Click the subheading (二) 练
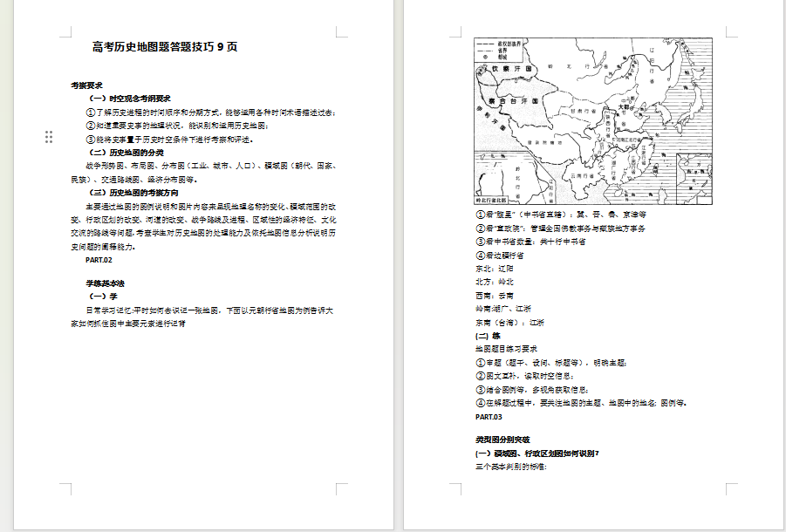Screen dimensions: 786x532 click(489, 337)
